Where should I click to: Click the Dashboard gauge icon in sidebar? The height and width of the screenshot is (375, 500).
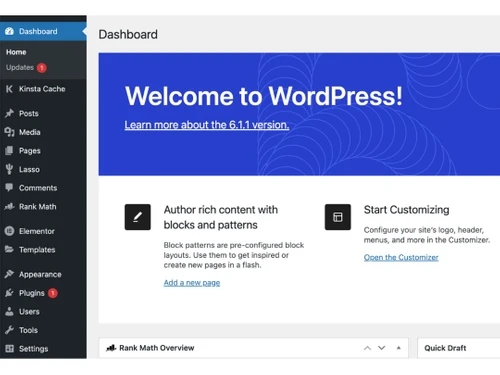[9, 31]
